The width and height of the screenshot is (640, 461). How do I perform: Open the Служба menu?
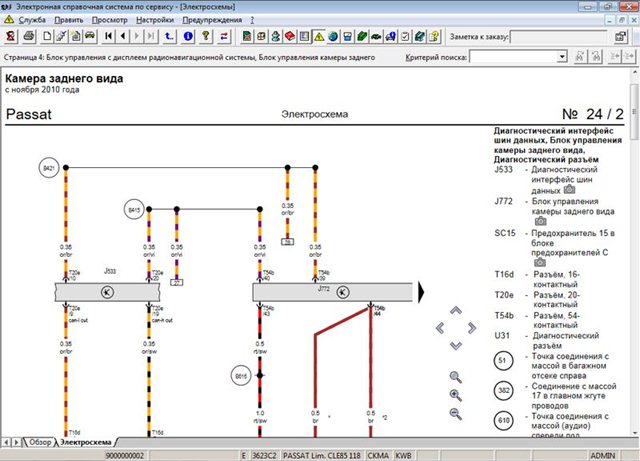[x=32, y=20]
